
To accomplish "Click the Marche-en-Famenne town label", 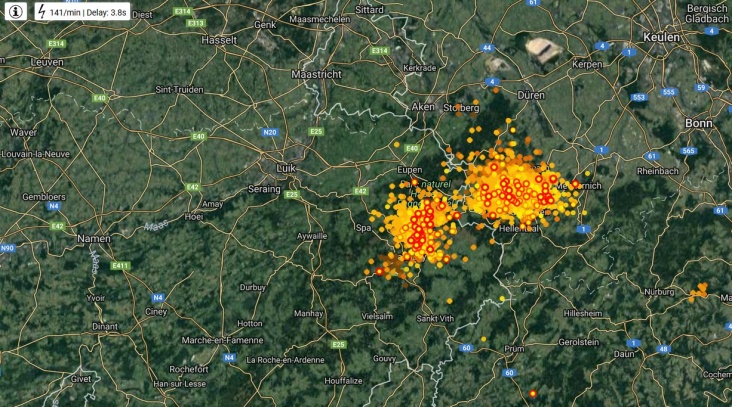I will pos(222,340).
